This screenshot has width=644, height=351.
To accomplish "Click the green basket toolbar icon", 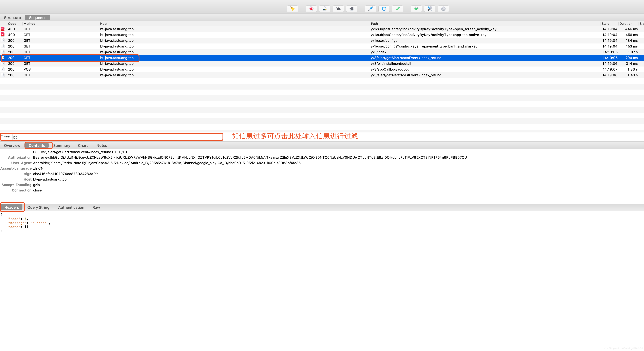I will [x=416, y=9].
